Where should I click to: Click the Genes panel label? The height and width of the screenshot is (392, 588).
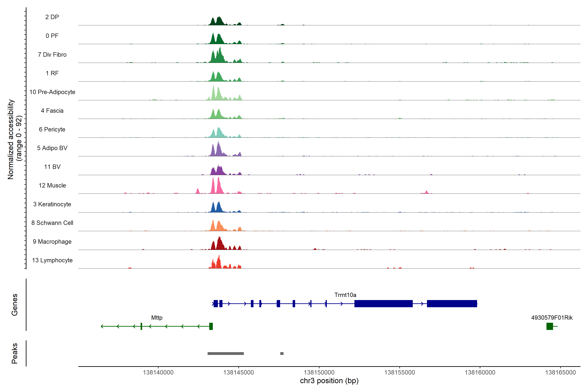click(15, 305)
